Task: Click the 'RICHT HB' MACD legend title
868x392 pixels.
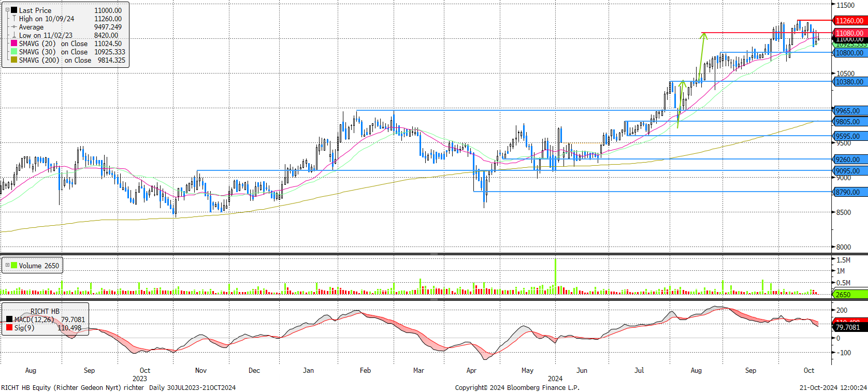Action: [45, 311]
